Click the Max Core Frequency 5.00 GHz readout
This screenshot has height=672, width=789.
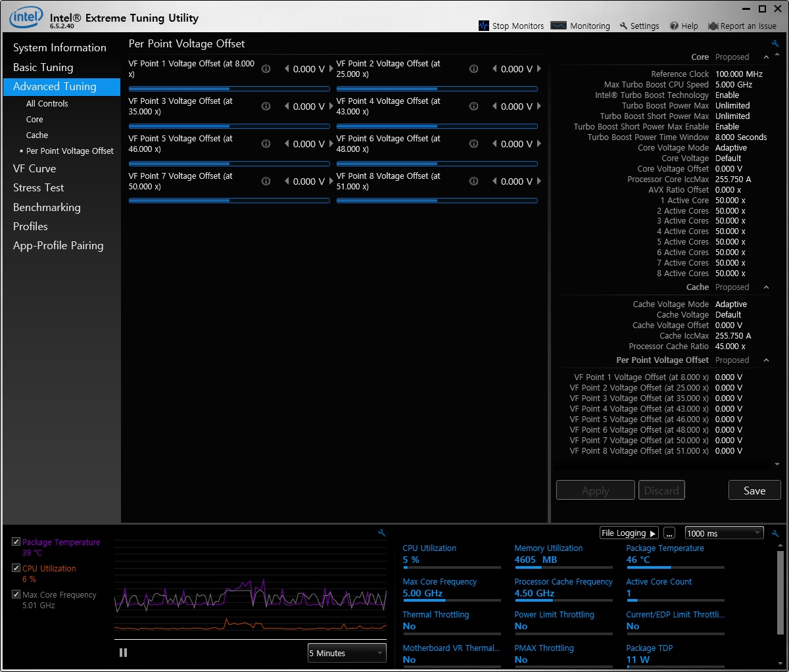pos(423,593)
